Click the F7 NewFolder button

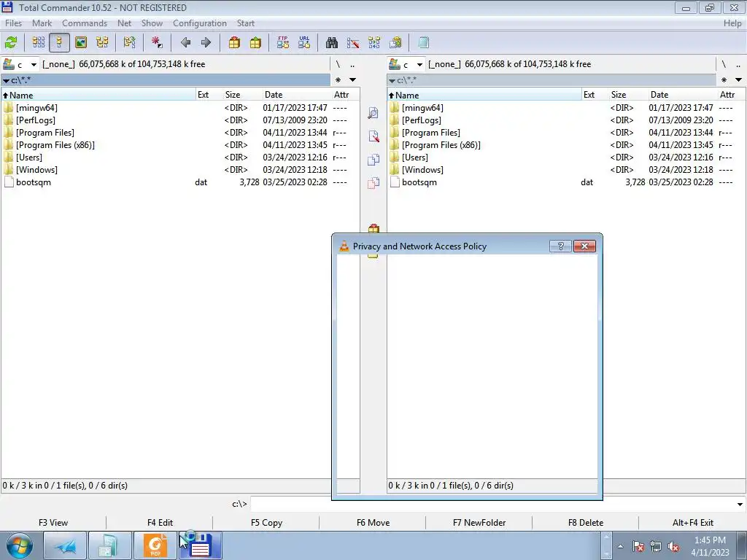click(x=479, y=522)
